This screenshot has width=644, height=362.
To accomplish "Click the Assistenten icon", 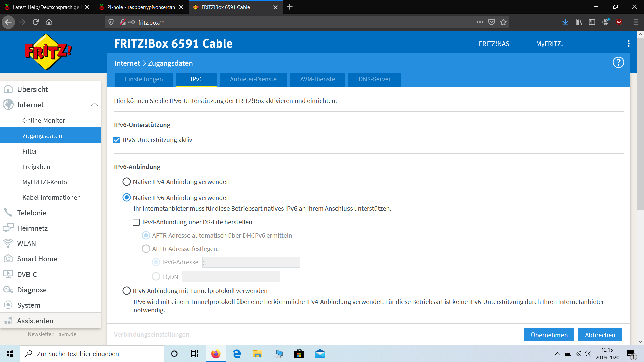I will pyautogui.click(x=8, y=321).
